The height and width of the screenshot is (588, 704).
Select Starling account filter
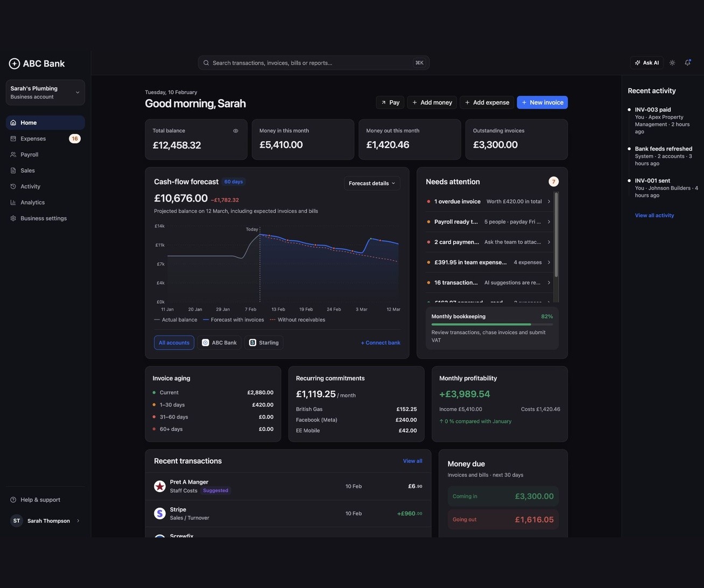[x=264, y=342]
